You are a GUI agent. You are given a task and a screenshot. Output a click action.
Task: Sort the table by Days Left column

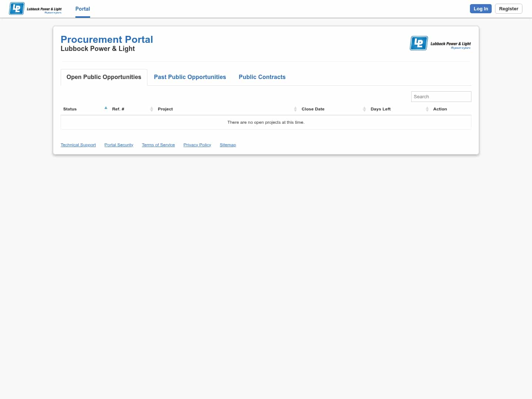click(x=399, y=109)
